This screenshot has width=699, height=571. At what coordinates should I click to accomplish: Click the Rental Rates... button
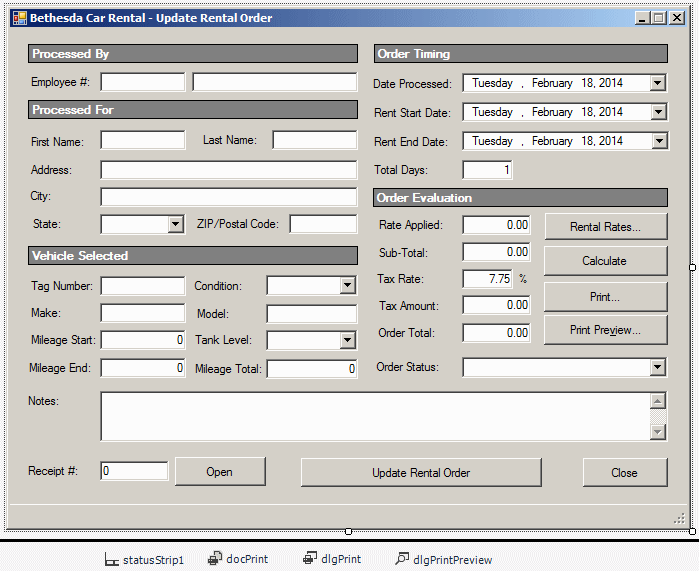click(605, 226)
